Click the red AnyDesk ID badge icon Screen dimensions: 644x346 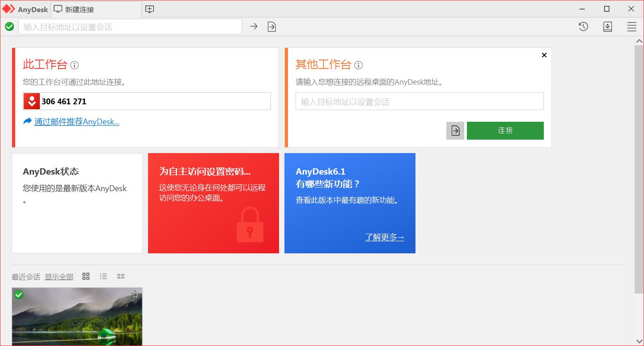coord(31,101)
